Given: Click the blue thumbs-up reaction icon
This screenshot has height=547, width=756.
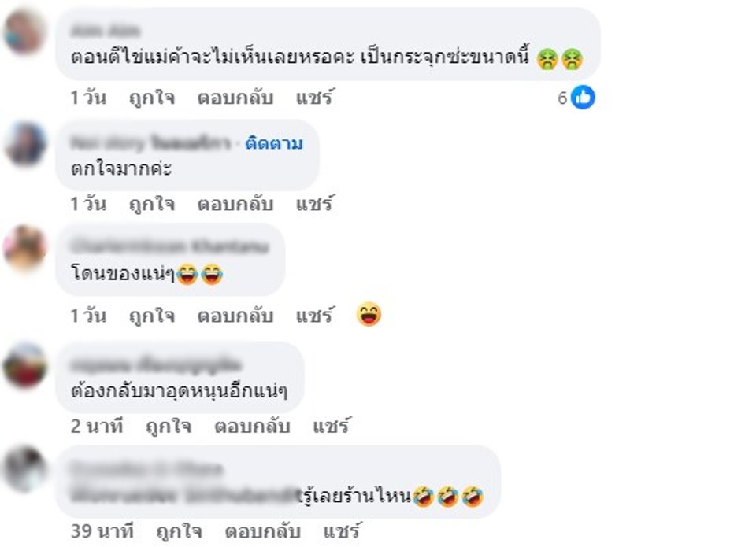Looking at the screenshot, I should tap(583, 98).
